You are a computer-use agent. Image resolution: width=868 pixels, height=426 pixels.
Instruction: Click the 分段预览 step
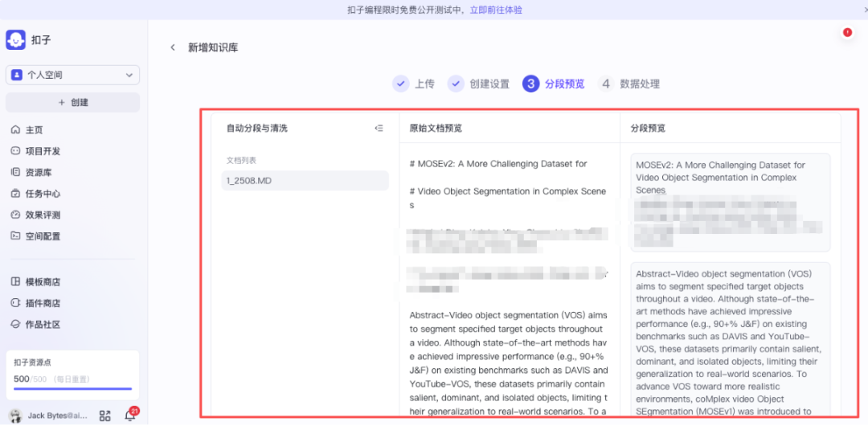(553, 84)
